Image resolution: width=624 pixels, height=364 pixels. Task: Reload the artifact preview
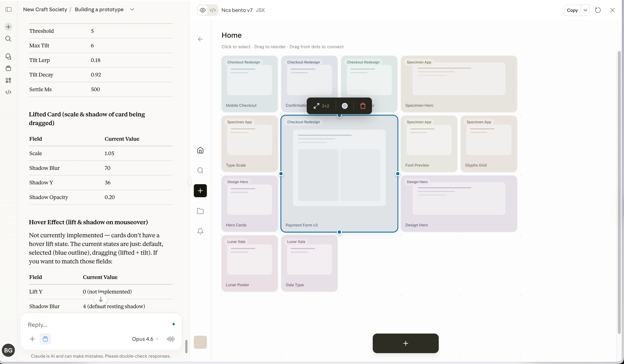598,10
